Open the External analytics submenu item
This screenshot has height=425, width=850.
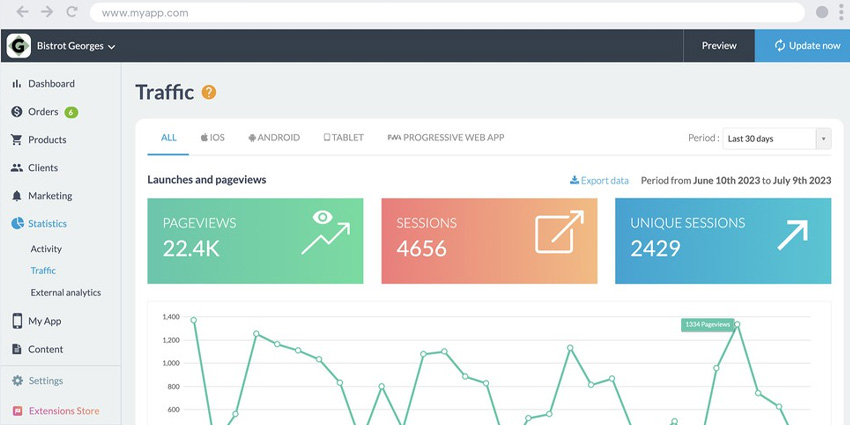pyautogui.click(x=66, y=293)
